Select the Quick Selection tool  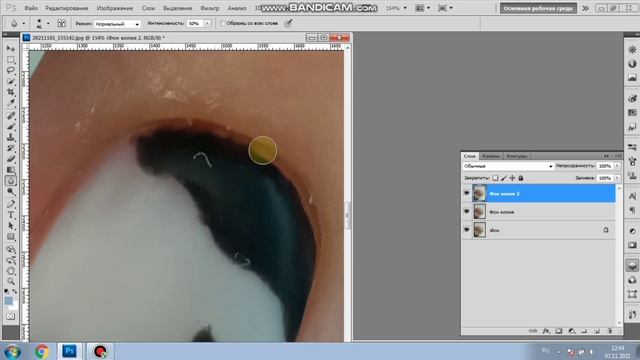(x=11, y=81)
